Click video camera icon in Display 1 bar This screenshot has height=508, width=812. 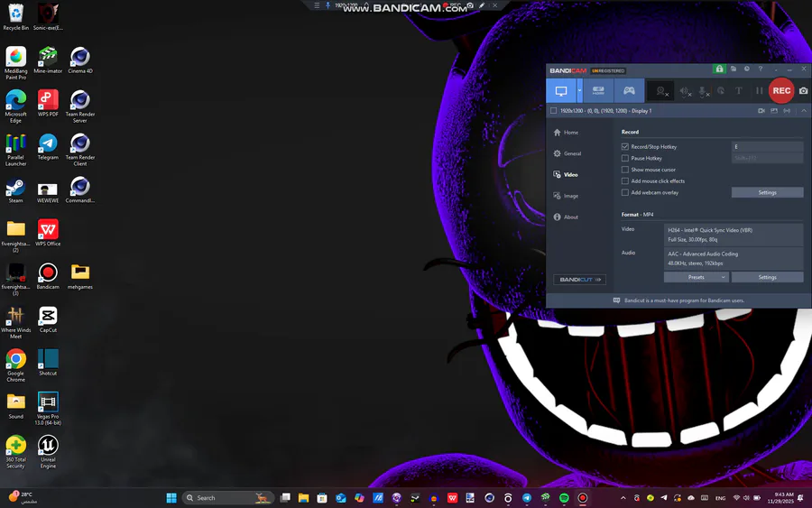click(761, 111)
